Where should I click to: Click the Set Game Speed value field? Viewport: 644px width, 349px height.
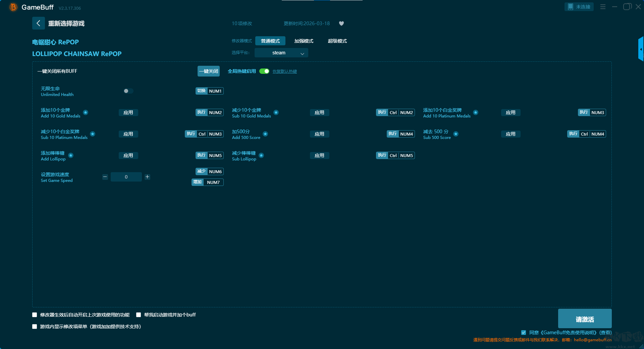[x=126, y=177]
